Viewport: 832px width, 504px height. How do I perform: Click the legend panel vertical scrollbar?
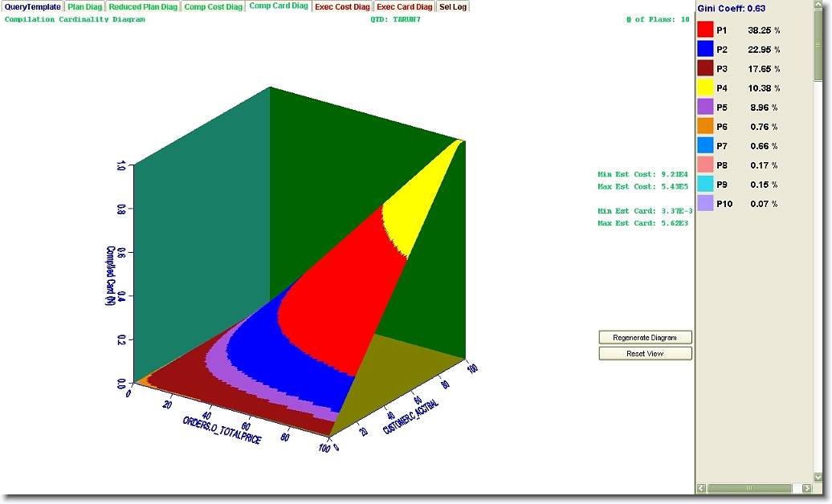pyautogui.click(x=818, y=241)
